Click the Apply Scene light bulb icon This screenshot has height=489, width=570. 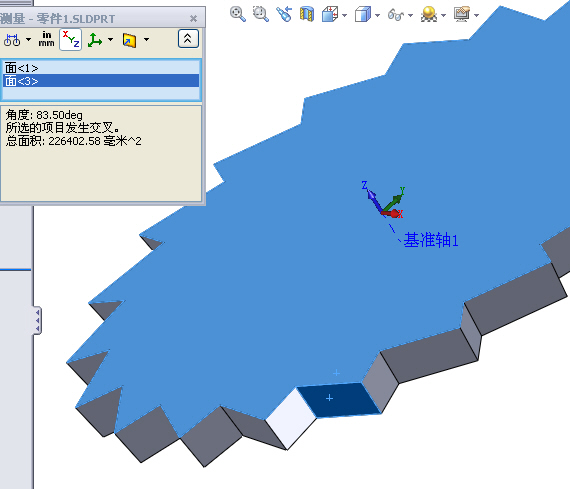point(429,15)
